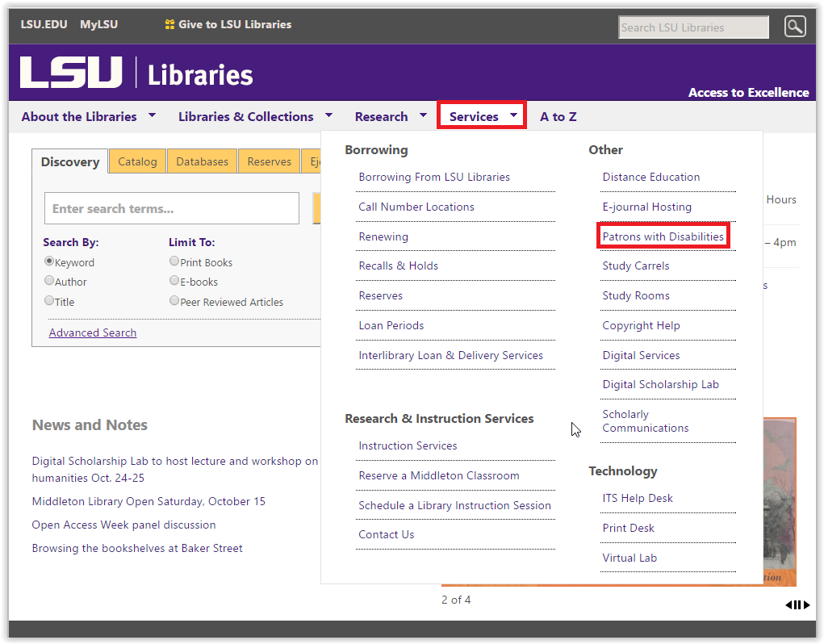The width and height of the screenshot is (824, 644).
Task: Open the MyLSU link
Action: (98, 24)
